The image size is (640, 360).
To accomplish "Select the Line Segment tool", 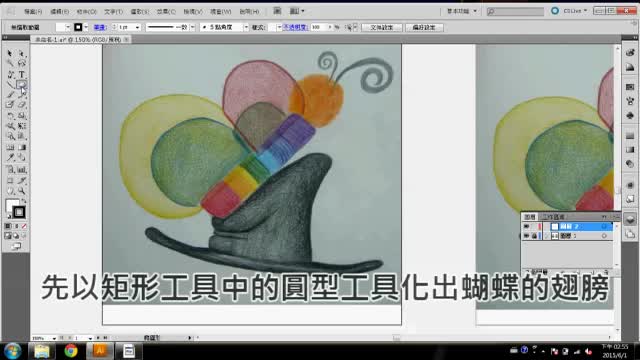I will tap(10, 84).
